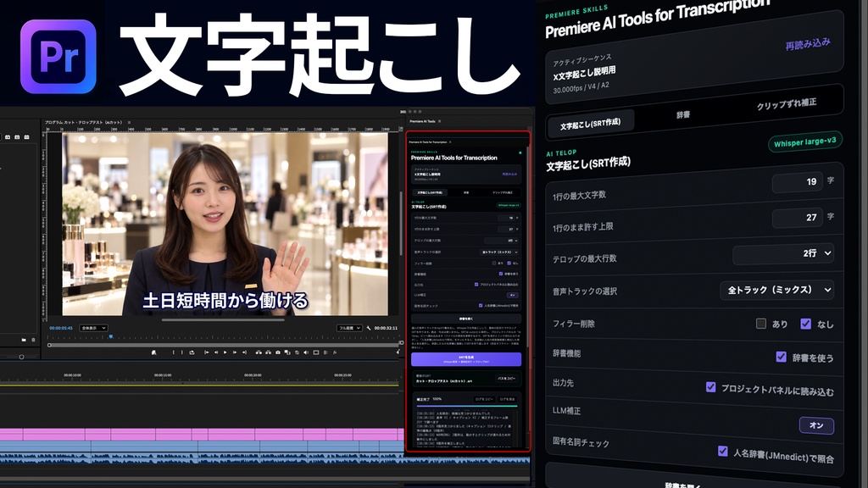The width and height of the screenshot is (868, 488).
Task: Click the blue playhead on monitor time ruler
Action: 111,335
